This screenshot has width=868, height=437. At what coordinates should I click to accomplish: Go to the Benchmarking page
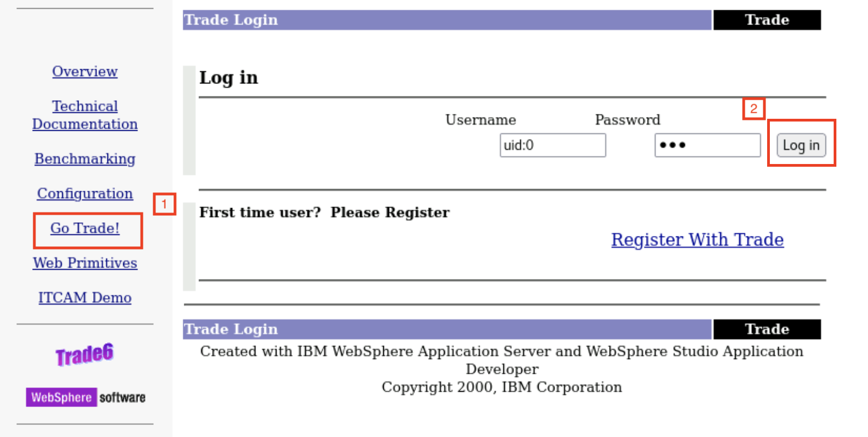click(x=85, y=159)
